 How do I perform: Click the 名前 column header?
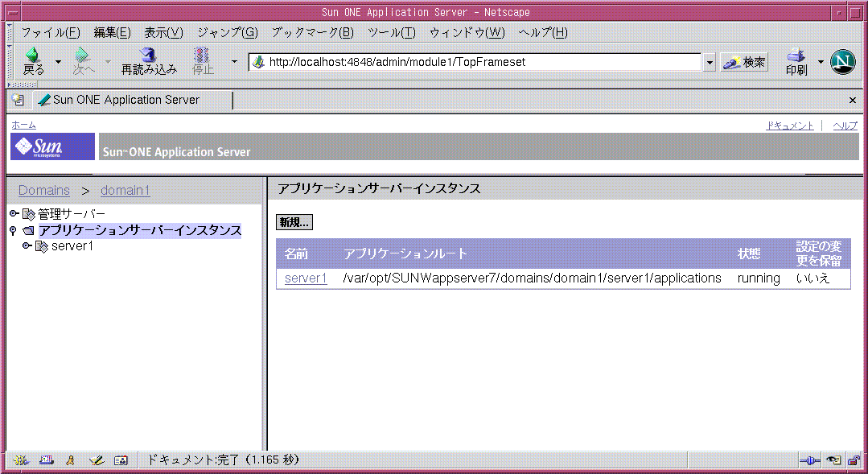[x=296, y=254]
